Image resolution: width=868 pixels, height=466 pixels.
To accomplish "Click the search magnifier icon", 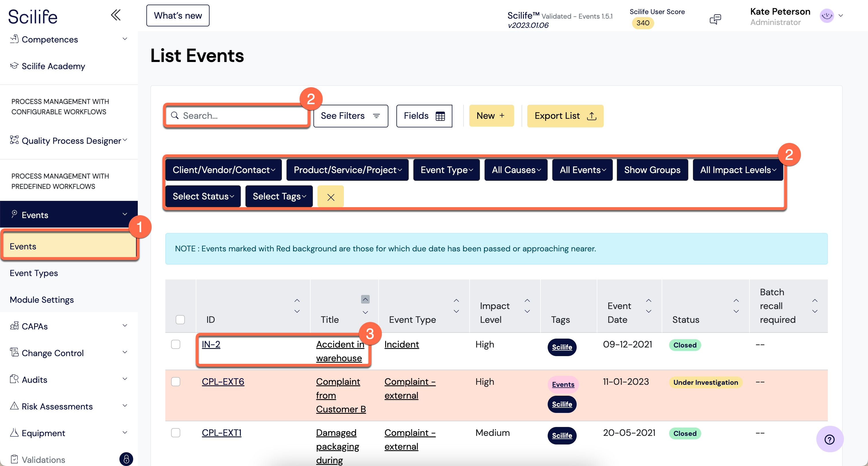I will tap(175, 116).
